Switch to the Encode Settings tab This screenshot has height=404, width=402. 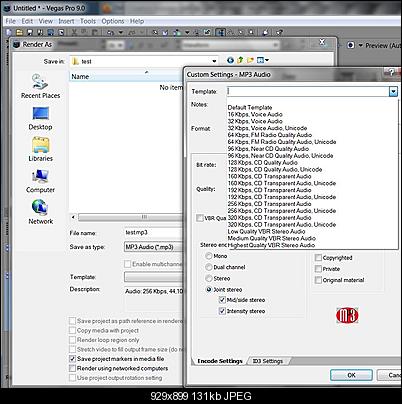pos(220,361)
